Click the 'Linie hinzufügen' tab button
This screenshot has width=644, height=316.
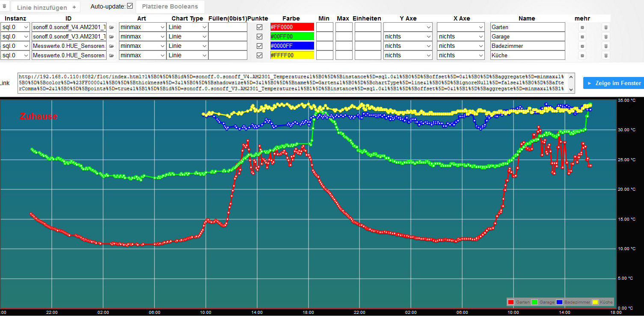click(x=46, y=7)
